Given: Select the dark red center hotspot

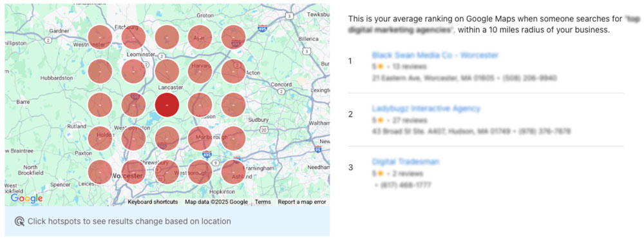Looking at the screenshot, I should 167,105.
